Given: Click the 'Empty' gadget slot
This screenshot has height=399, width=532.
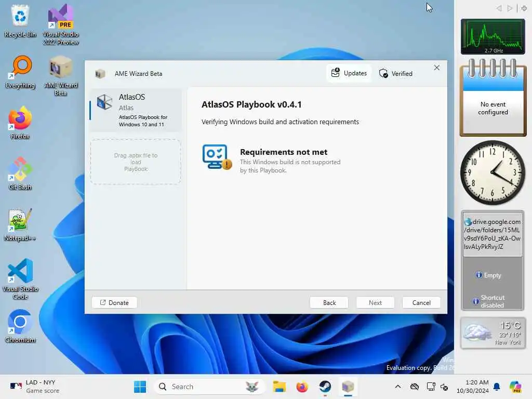Looking at the screenshot, I should (x=488, y=275).
